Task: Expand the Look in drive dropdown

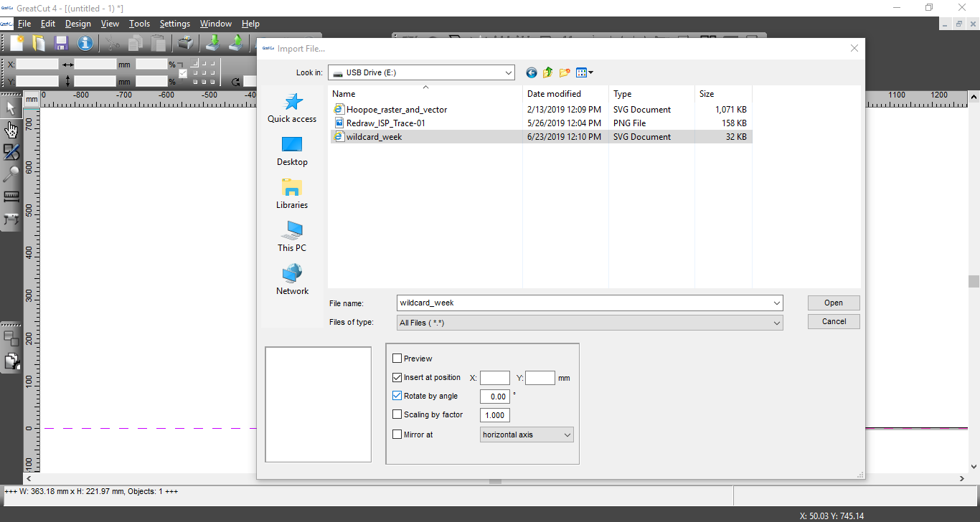Action: point(509,72)
